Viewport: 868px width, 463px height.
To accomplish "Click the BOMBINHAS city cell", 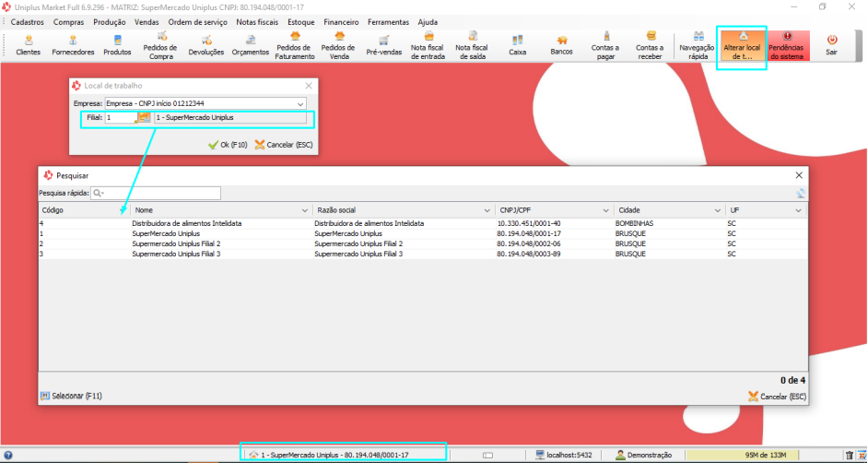I will (634, 224).
